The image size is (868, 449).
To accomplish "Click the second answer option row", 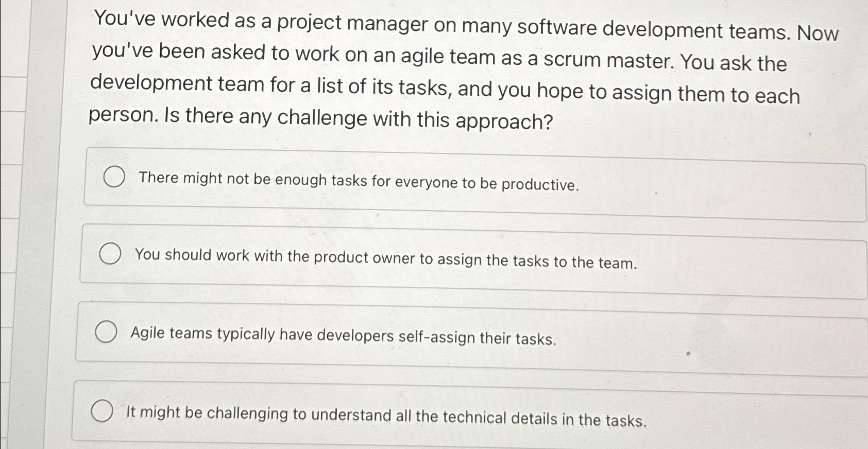I will point(412,255).
